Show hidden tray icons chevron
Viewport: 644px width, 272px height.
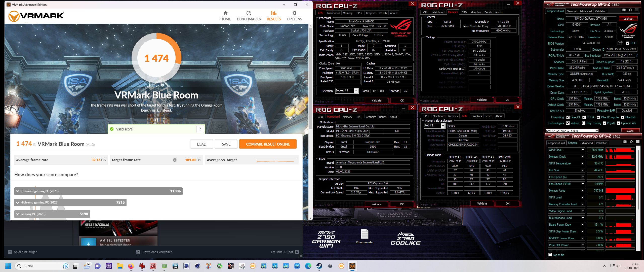pyautogui.click(x=604, y=266)
